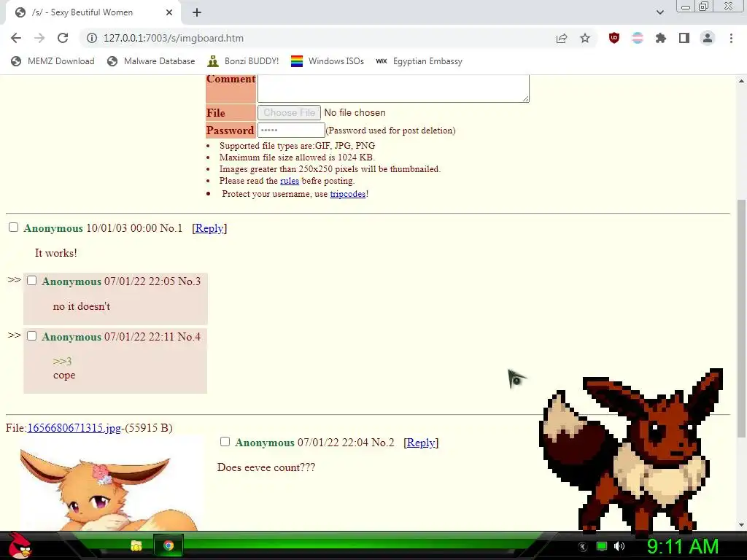The image size is (747, 560).
Task: Click the 9:11 AM clock
Action: click(683, 547)
